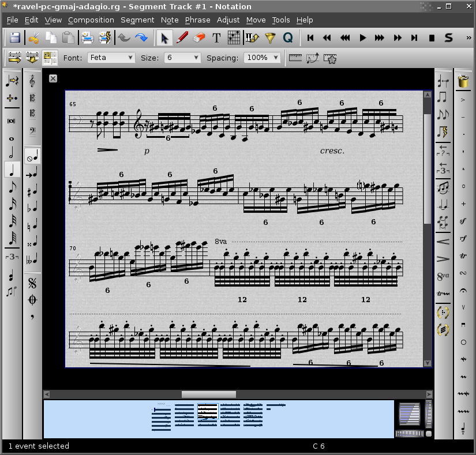Toggle dotted note duration
Image resolution: width=476 pixels, height=455 pixels.
13,98
